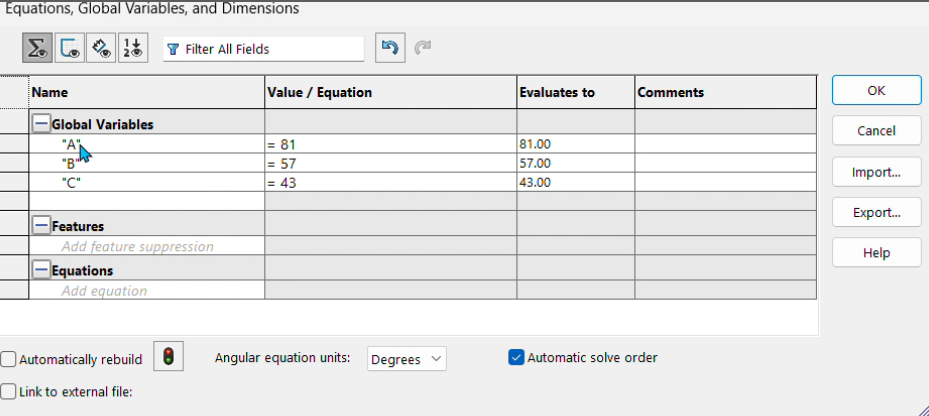Screen dimensions: 929x416
Task: Collapse the Equations section
Action: pyautogui.click(x=41, y=270)
